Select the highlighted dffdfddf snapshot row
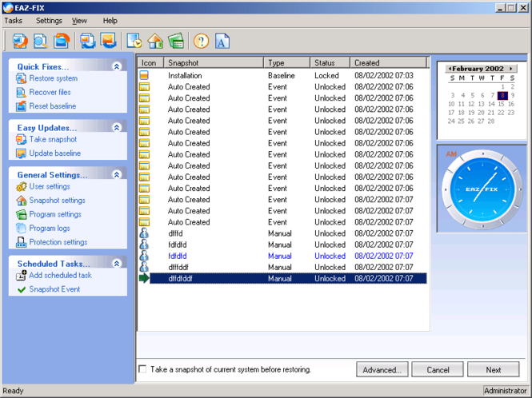Screen dimensions: 532x398 click(282, 278)
